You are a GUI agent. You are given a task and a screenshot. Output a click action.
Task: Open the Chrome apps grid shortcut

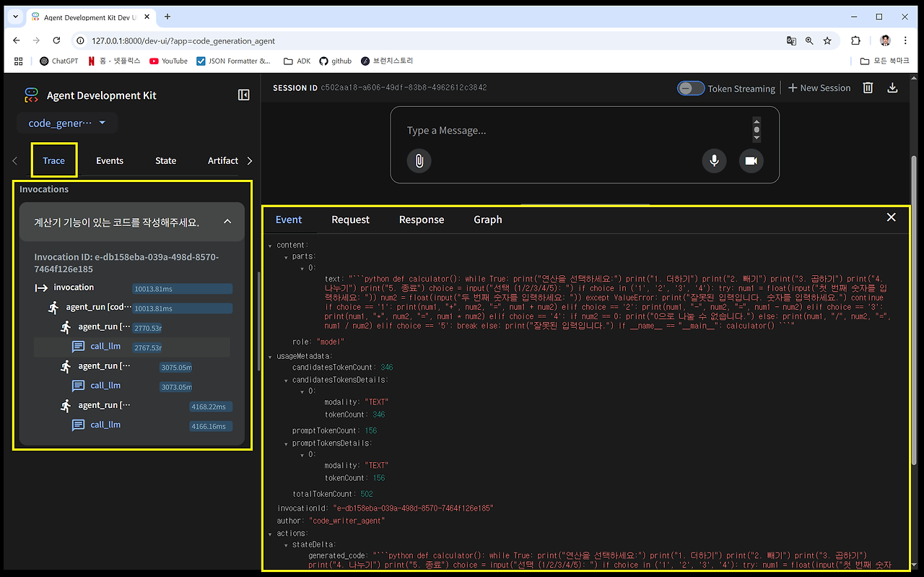coord(19,61)
